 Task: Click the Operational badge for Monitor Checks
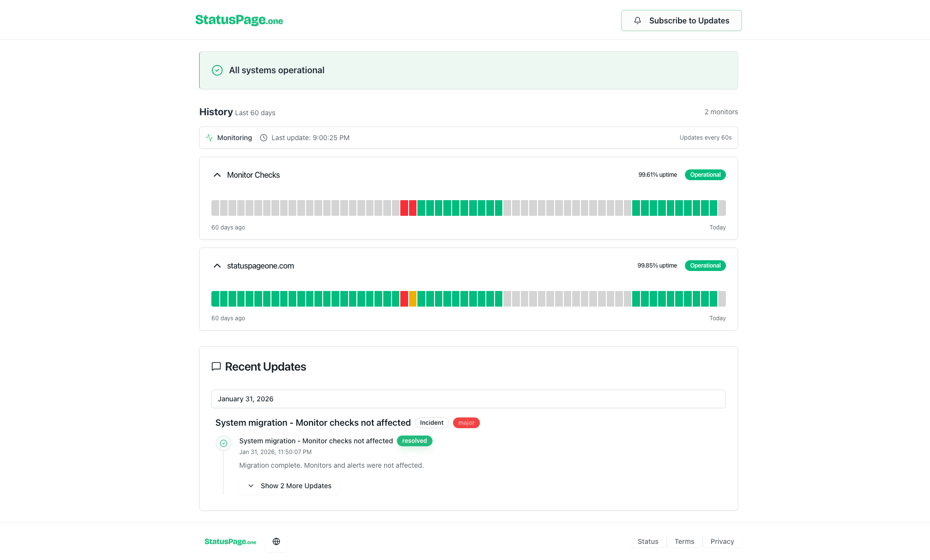[x=705, y=174]
